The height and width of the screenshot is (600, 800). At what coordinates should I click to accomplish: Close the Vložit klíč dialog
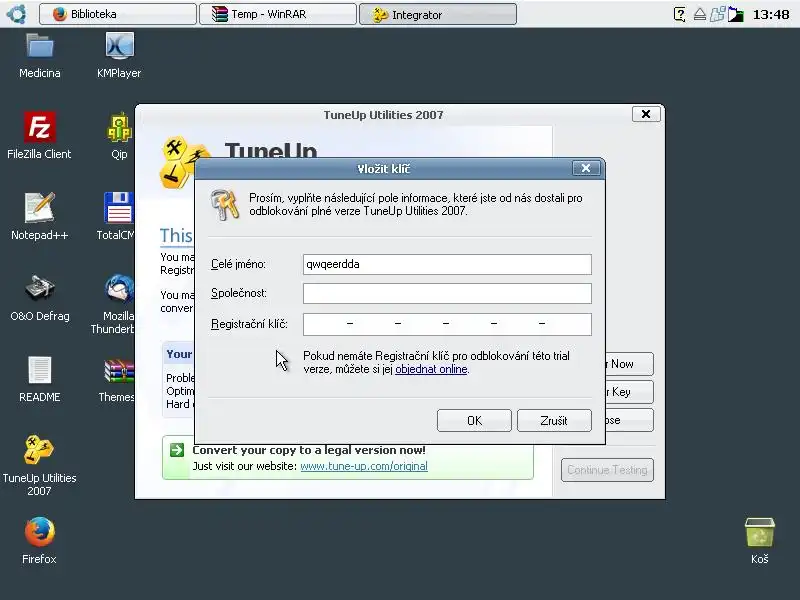coord(586,168)
